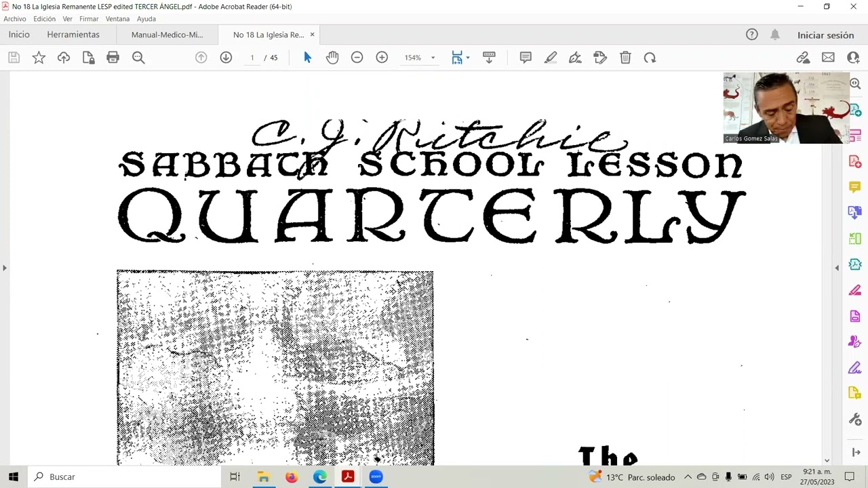The height and width of the screenshot is (488, 868).
Task: Open the Create PDF tool in sidebar
Action: pyautogui.click(x=855, y=162)
